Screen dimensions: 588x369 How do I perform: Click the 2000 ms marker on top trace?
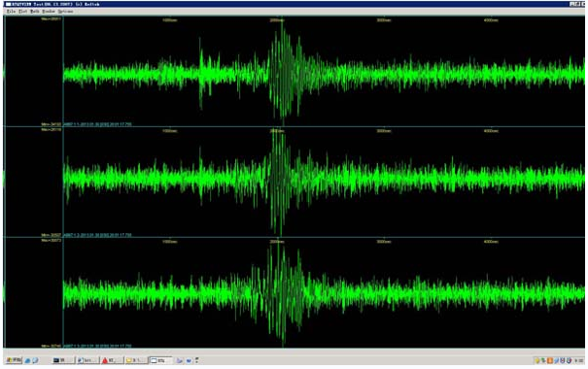(277, 19)
